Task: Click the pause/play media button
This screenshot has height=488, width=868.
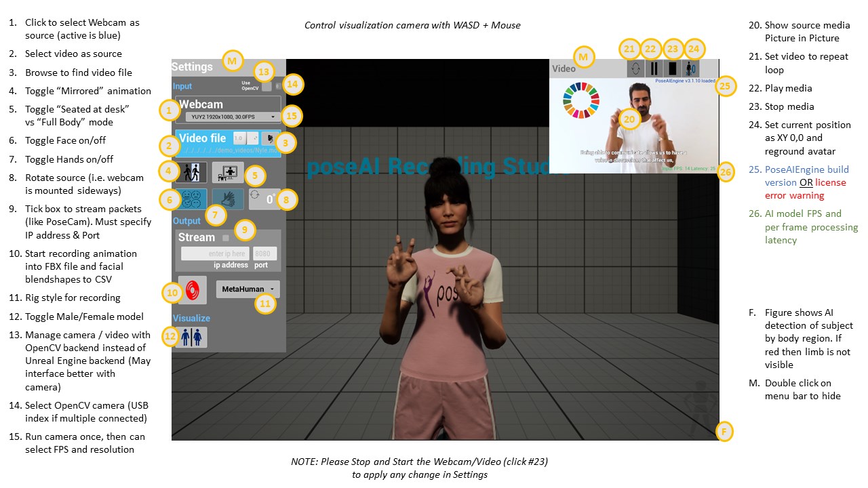Action: click(654, 68)
